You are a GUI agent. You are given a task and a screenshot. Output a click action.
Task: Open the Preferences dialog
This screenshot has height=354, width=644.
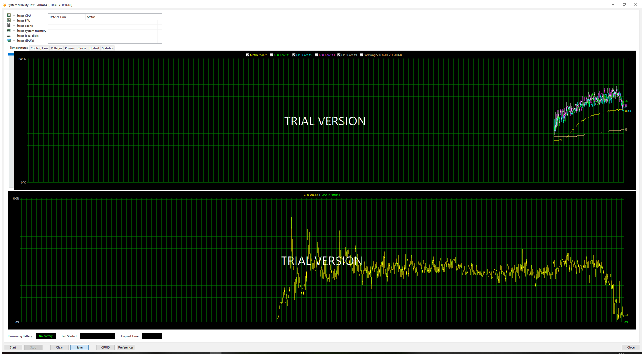[126, 347]
